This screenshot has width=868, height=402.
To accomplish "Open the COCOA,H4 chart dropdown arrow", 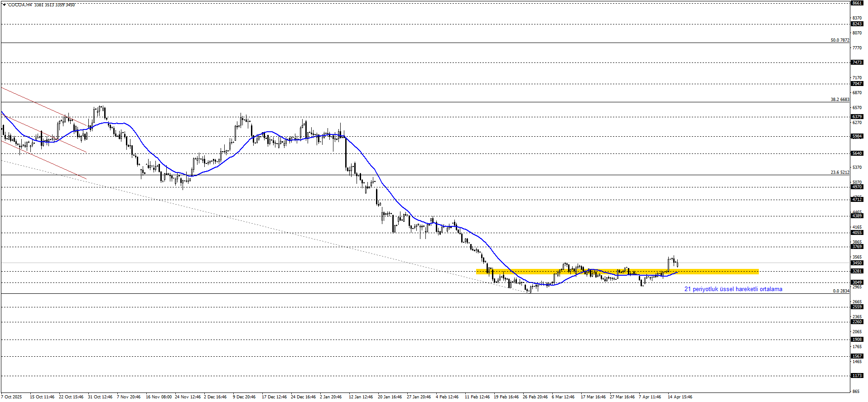I will coord(4,5).
